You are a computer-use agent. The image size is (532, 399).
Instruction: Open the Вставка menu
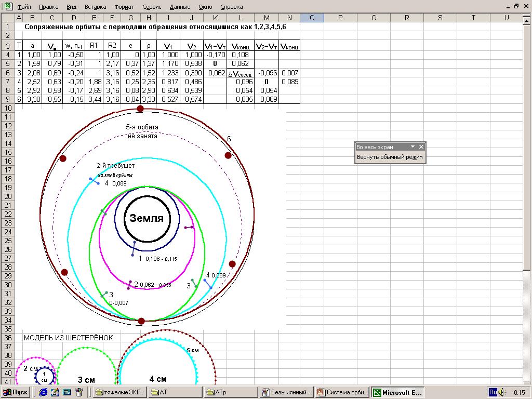tap(95, 7)
